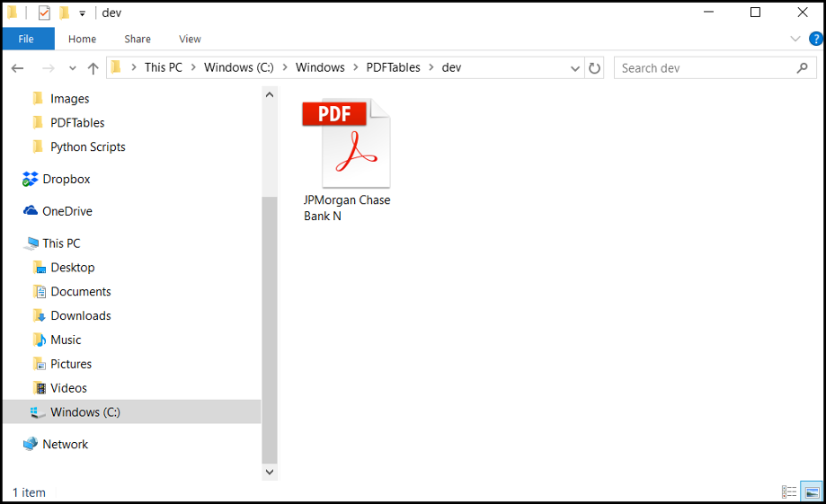Image resolution: width=826 pixels, height=504 pixels.
Task: Select OneDrive in navigation pane
Action: tap(67, 211)
